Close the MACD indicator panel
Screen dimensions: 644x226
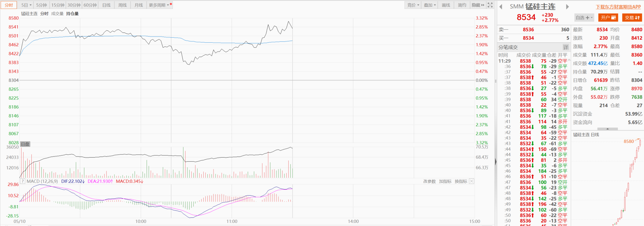pyautogui.click(x=471, y=181)
